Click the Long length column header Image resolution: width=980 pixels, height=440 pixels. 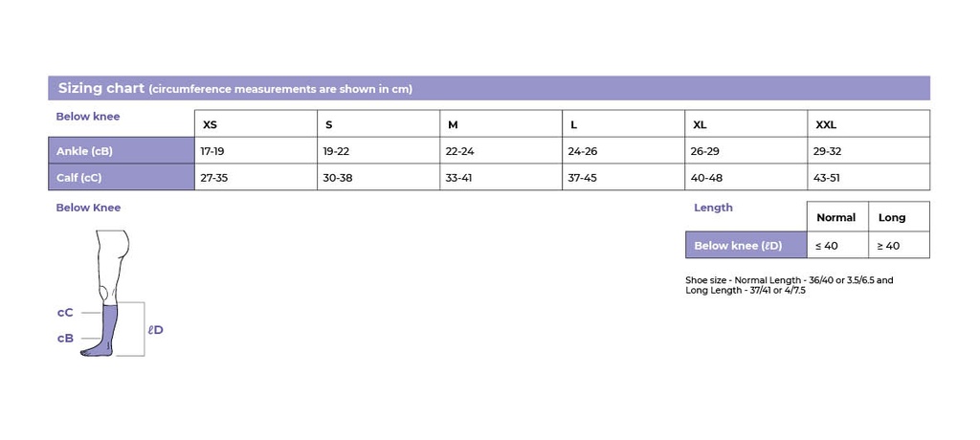(x=899, y=217)
